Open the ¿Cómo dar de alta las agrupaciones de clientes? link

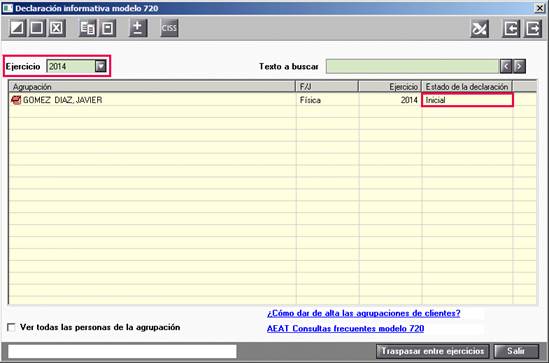pyautogui.click(x=363, y=313)
